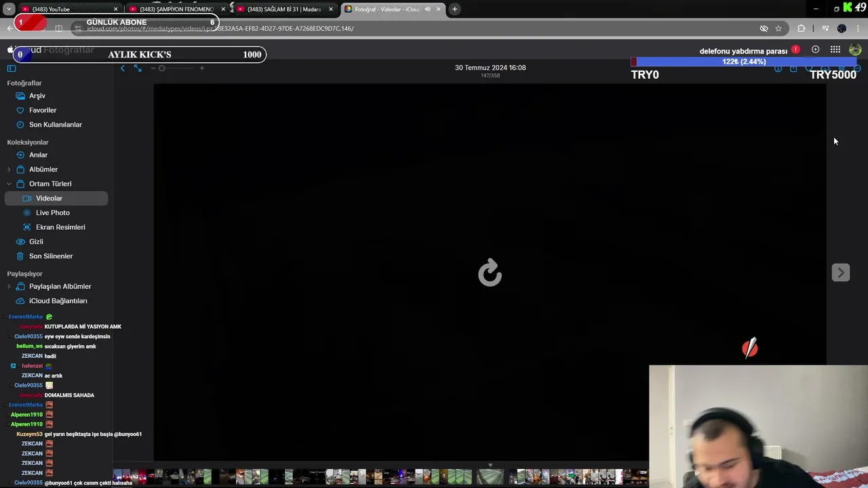868x488 pixels.
Task: Go to next video with right arrow
Action: click(x=840, y=272)
